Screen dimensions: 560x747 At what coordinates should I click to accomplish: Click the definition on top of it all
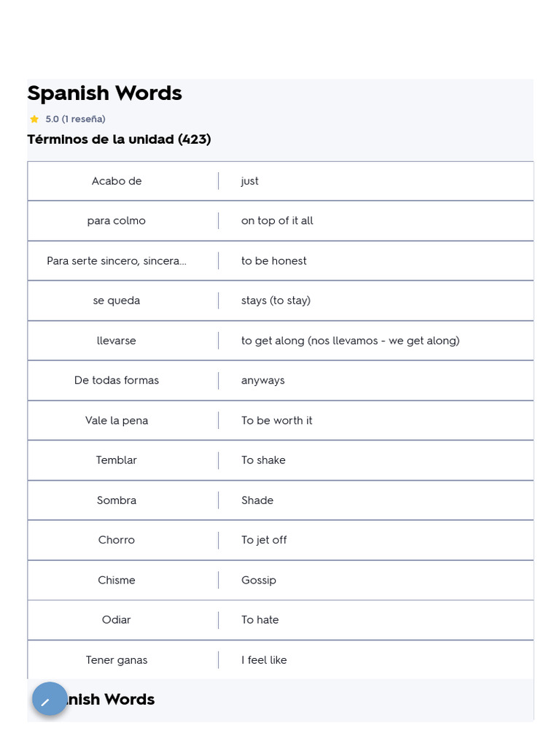[x=277, y=221]
